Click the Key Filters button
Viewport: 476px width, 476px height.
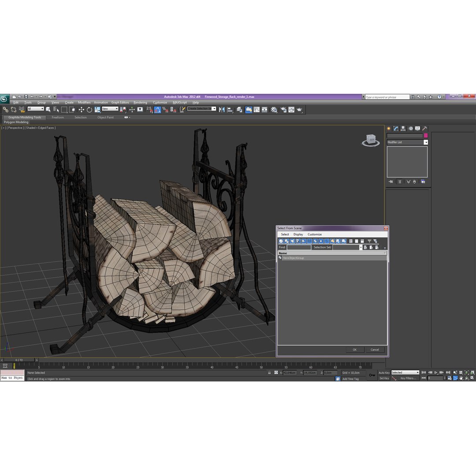(408, 378)
